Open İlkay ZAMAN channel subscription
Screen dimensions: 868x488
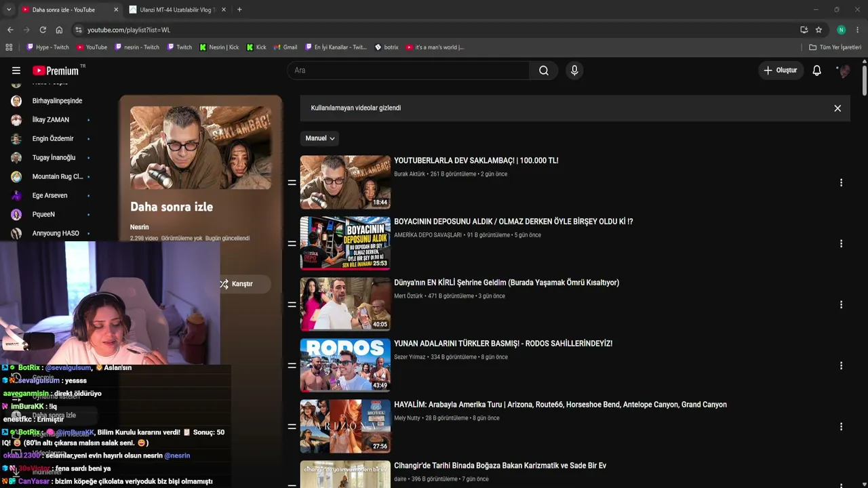(52, 120)
